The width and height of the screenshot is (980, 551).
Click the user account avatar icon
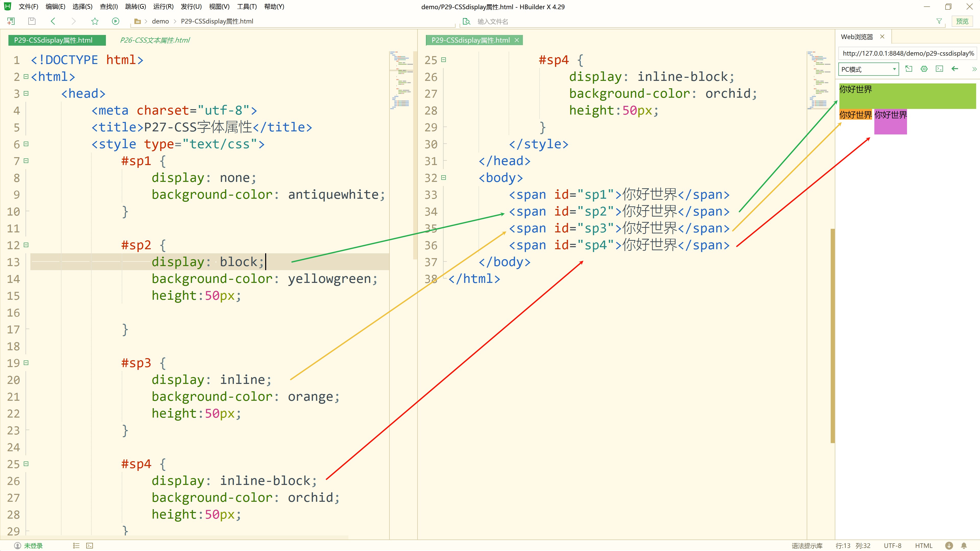pos(18,546)
